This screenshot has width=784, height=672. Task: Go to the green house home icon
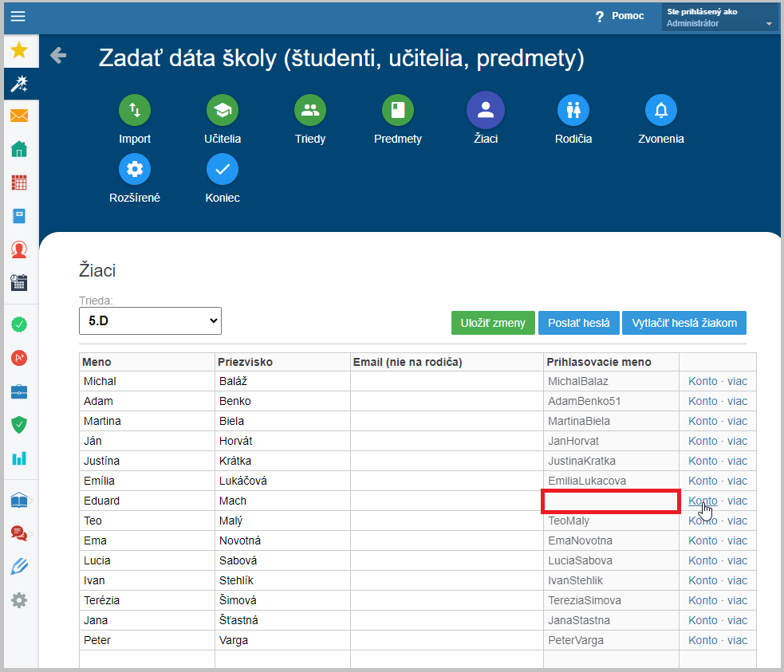pyautogui.click(x=19, y=149)
